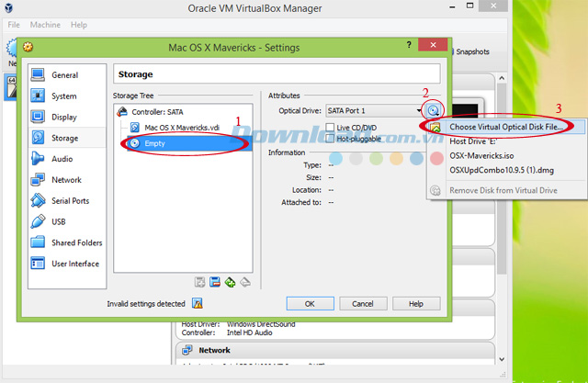The image size is (588, 383).
Task: Select Controller: SATA in storage tree
Action: point(157,112)
